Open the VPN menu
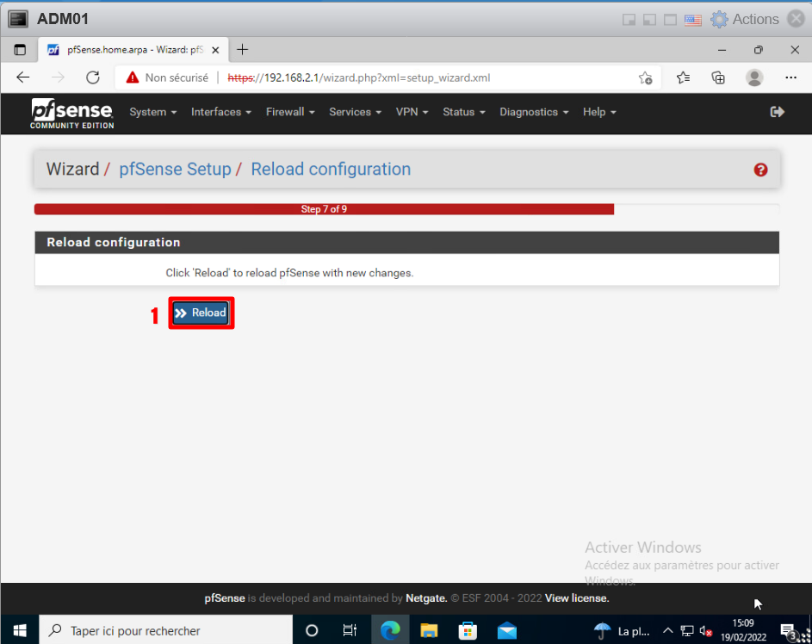The image size is (812, 644). coord(412,112)
